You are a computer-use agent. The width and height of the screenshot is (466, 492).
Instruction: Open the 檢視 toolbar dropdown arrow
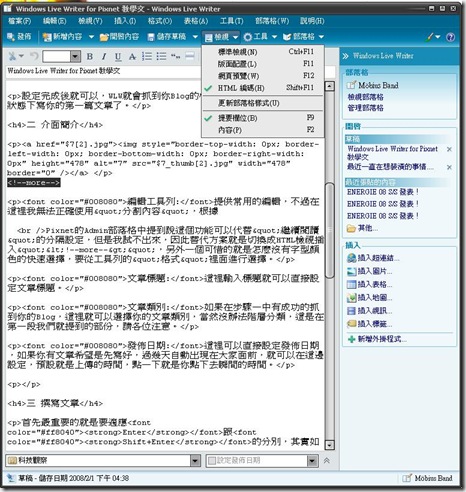(x=235, y=37)
